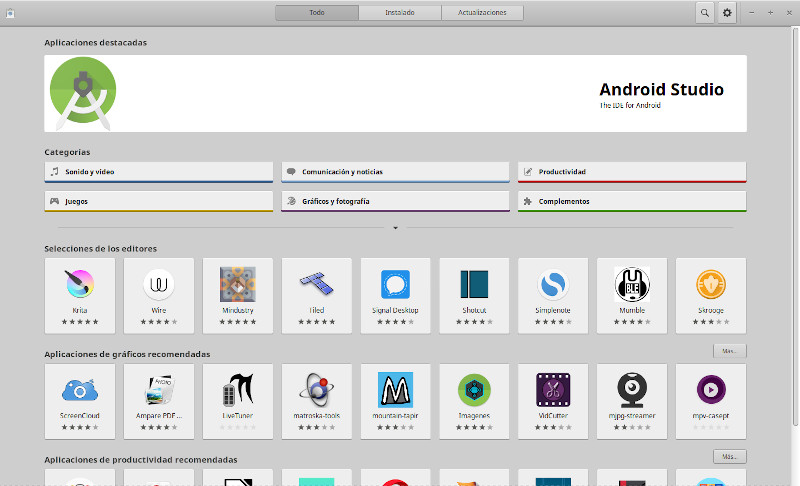Click Más for recommended graphics apps
This screenshot has height=486, width=800.
(730, 351)
